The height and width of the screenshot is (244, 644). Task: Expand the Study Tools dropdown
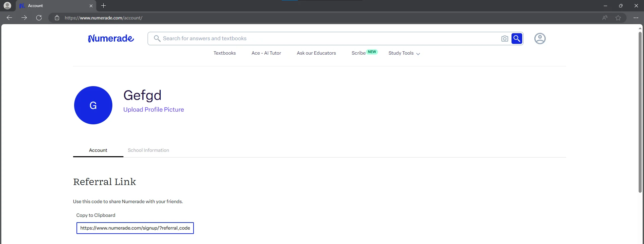click(x=404, y=53)
